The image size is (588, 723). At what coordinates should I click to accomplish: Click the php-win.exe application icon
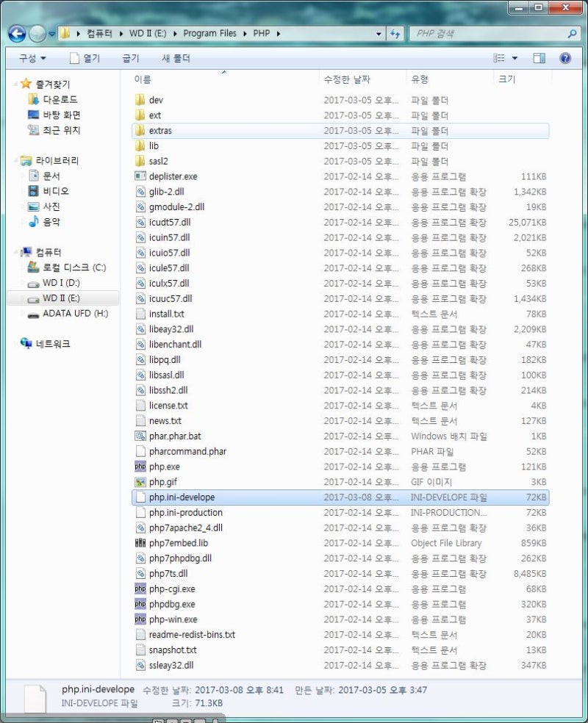pos(140,619)
